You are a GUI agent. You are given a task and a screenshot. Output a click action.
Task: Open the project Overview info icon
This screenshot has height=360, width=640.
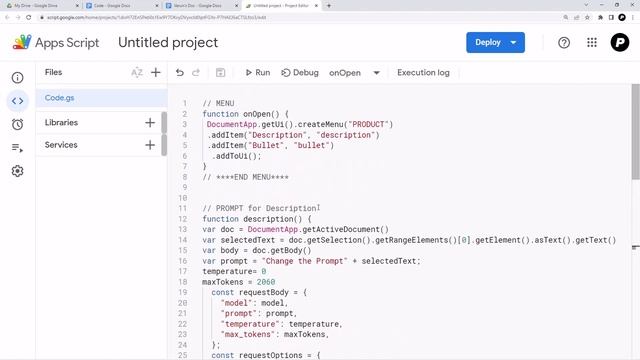[x=17, y=78]
